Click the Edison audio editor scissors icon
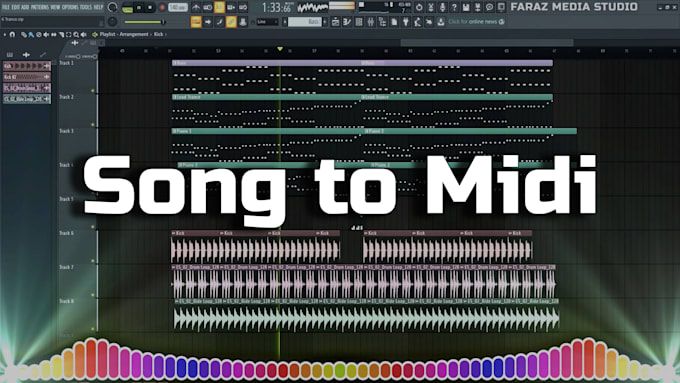 click(x=431, y=7)
